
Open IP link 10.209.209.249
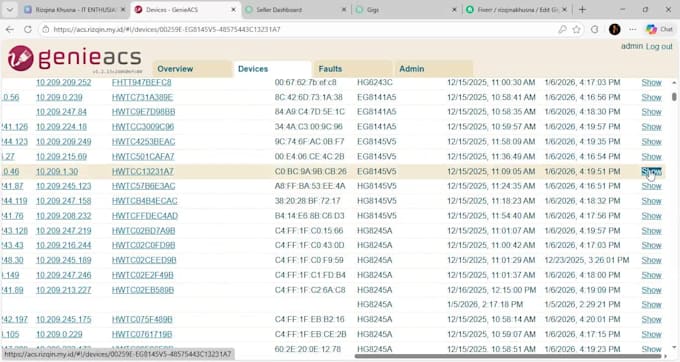click(64, 142)
